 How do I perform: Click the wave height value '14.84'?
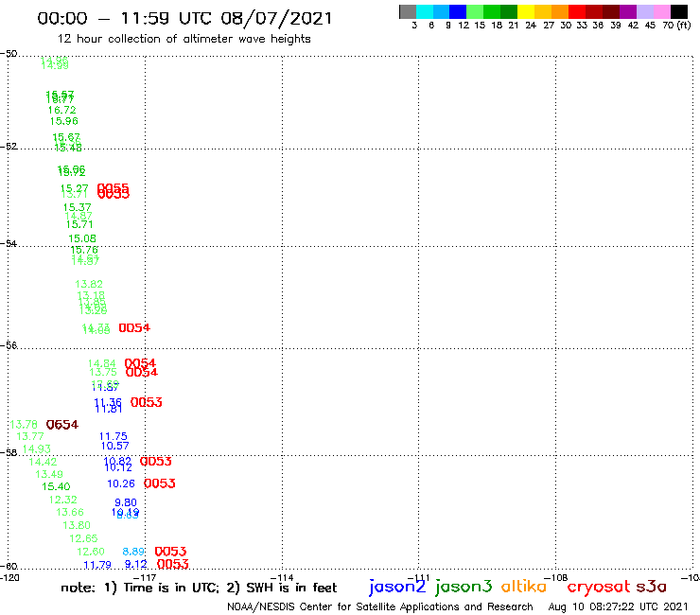pos(102,363)
